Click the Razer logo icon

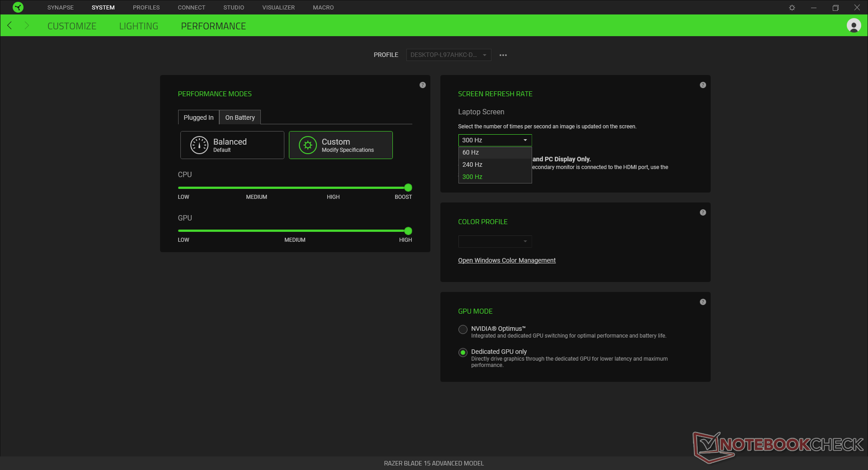point(18,7)
